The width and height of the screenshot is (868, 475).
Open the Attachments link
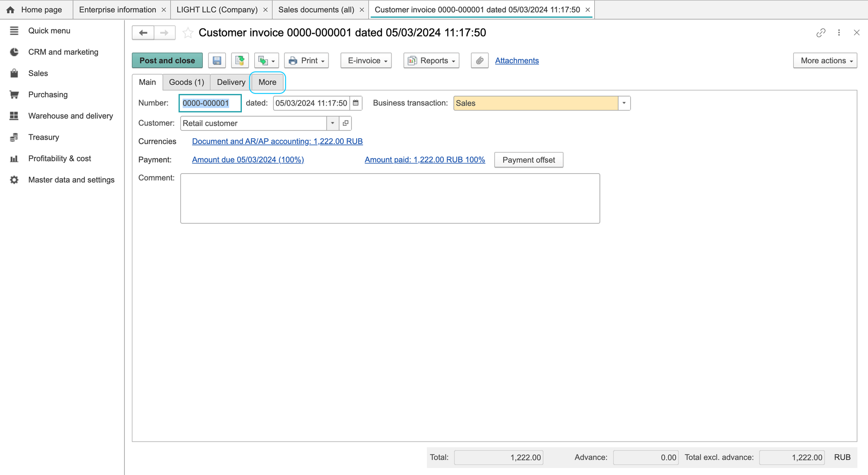coord(517,61)
